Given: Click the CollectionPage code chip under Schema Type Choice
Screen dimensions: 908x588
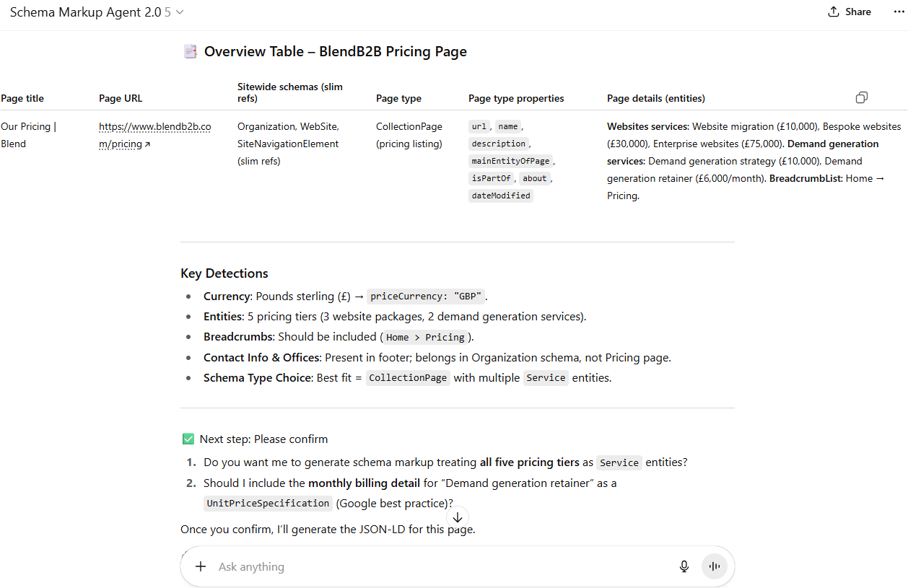Looking at the screenshot, I should [407, 377].
